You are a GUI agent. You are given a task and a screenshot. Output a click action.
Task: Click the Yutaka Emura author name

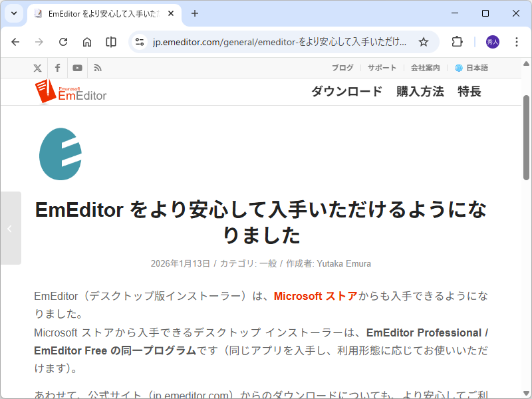tap(344, 263)
